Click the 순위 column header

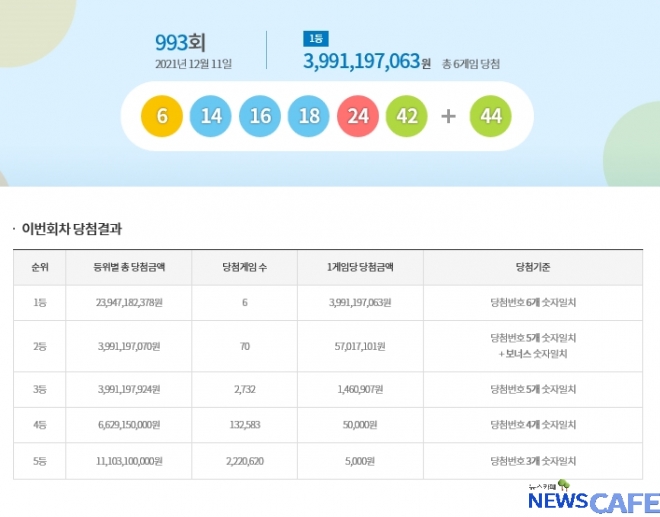40,267
